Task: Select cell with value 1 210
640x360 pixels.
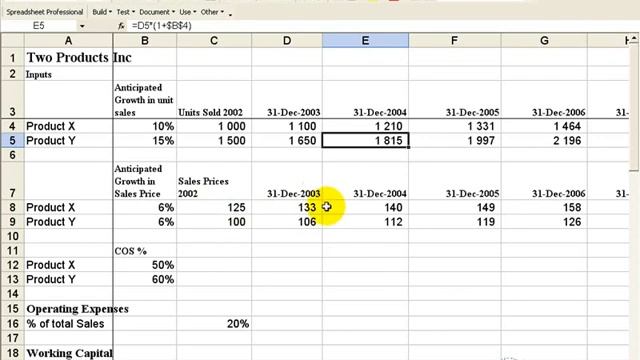Action: coord(365,126)
